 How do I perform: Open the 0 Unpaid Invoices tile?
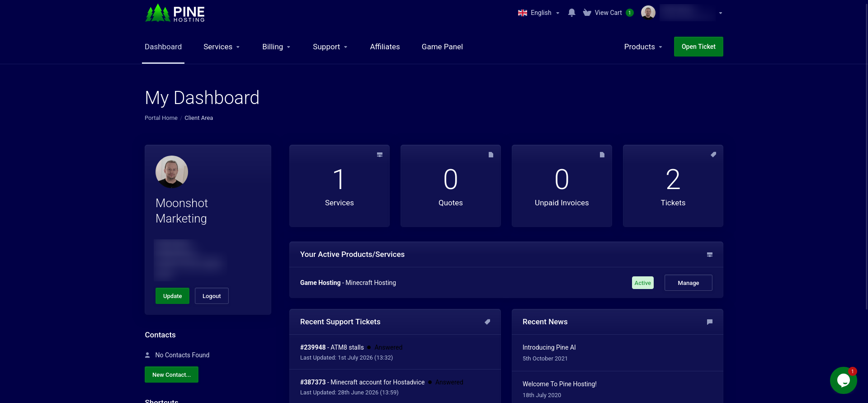pos(562,186)
